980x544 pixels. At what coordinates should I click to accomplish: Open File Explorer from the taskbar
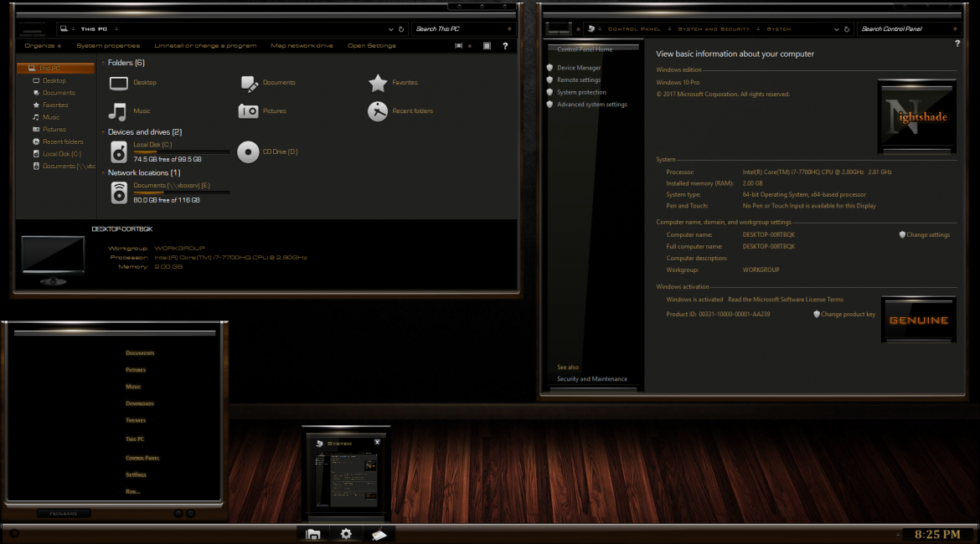tap(313, 534)
